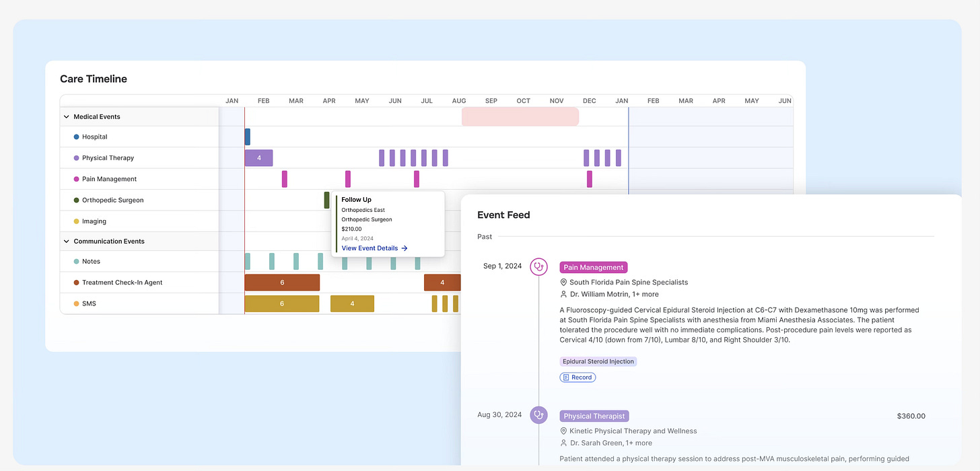Select the Pain Management row label in timeline

(110, 179)
